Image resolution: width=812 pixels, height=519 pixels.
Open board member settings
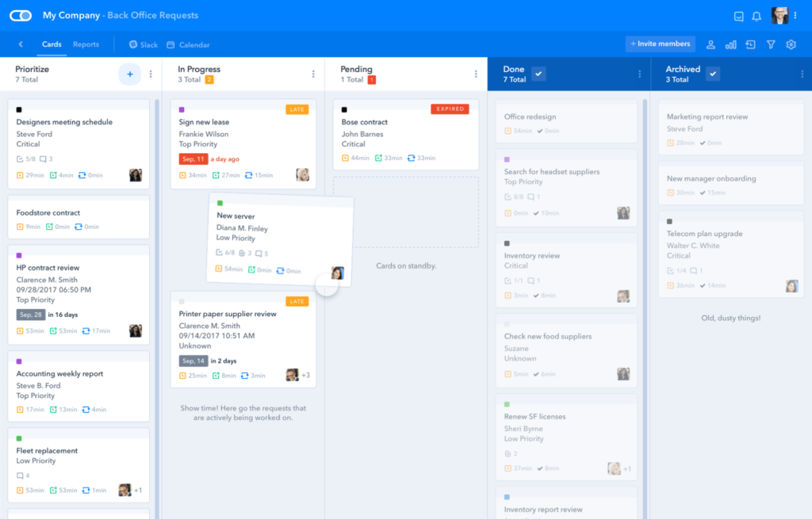710,44
